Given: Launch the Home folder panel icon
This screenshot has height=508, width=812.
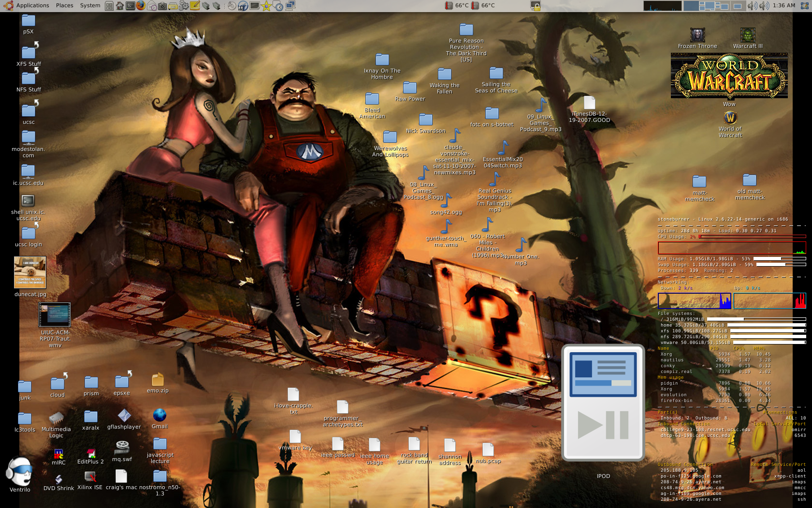Looking at the screenshot, I should pos(120,6).
